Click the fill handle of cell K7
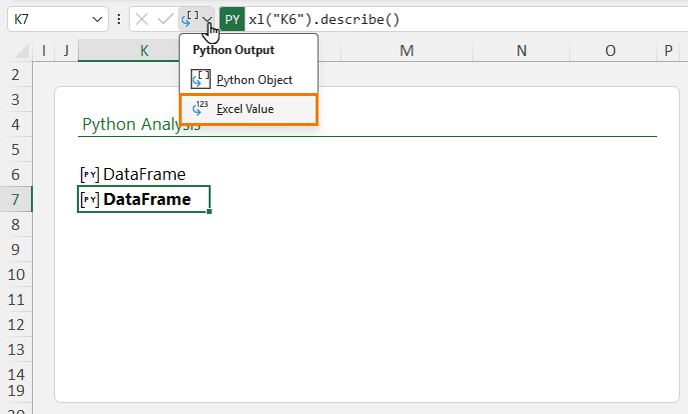Viewport: 688px width, 414px height. tap(209, 212)
